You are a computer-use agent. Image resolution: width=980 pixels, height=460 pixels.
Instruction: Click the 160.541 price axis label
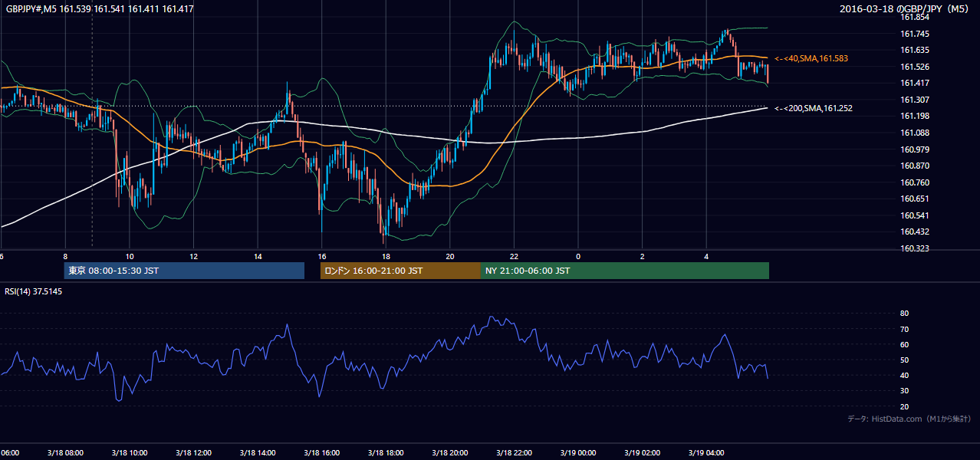[915, 215]
